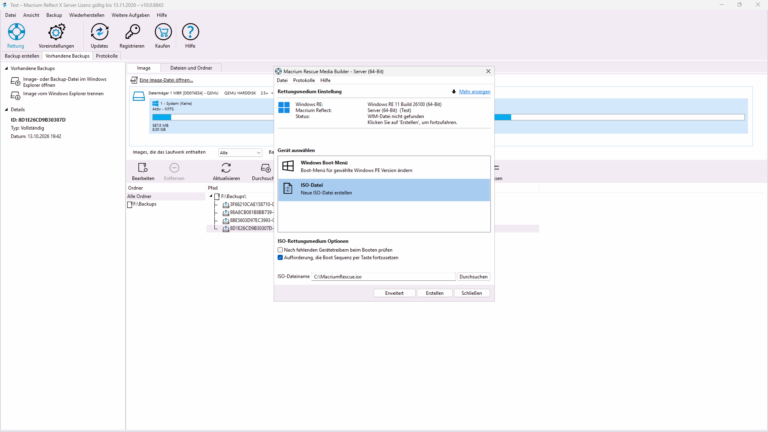Open the Datei menu in main window
This screenshot has height=432, width=768.
(x=10, y=15)
